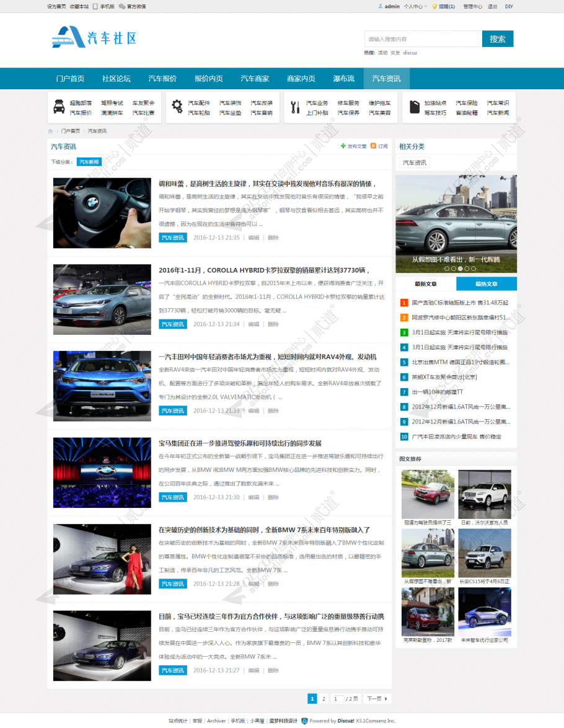Image resolution: width=564 pixels, height=728 pixels.
Task: Click the 管理中心 link
Action: point(472,6)
